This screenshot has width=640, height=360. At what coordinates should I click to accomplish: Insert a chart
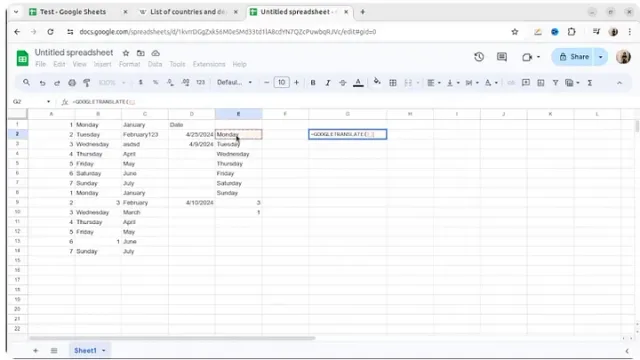point(541,83)
